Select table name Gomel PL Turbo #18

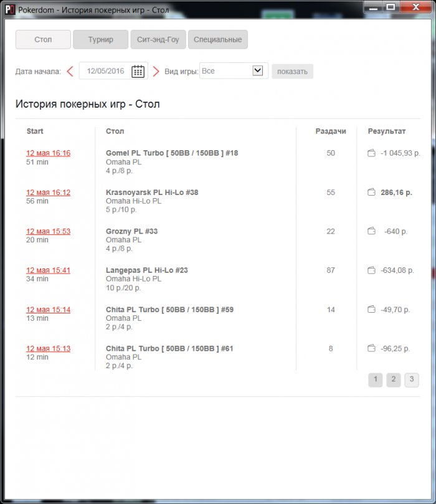pyautogui.click(x=172, y=153)
